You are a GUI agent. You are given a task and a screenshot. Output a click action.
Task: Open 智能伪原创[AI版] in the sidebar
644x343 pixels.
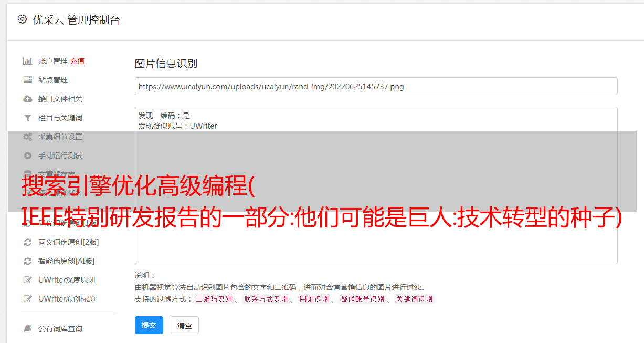(67, 261)
